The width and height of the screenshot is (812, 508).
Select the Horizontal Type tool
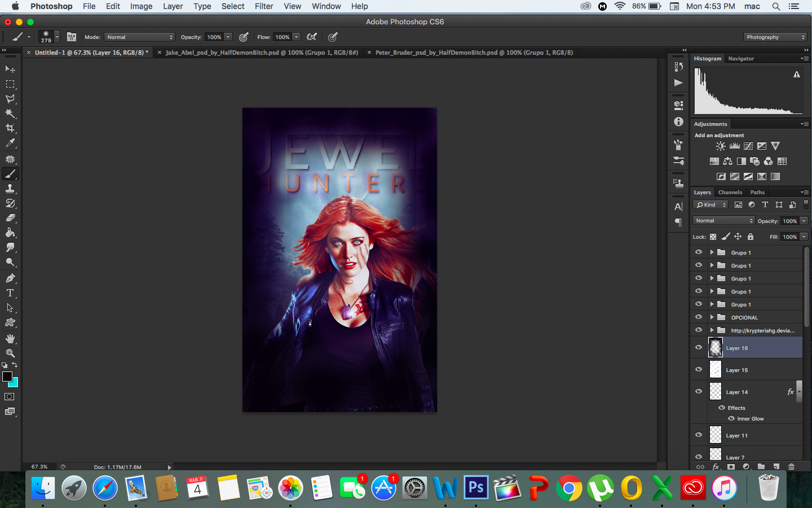point(10,293)
